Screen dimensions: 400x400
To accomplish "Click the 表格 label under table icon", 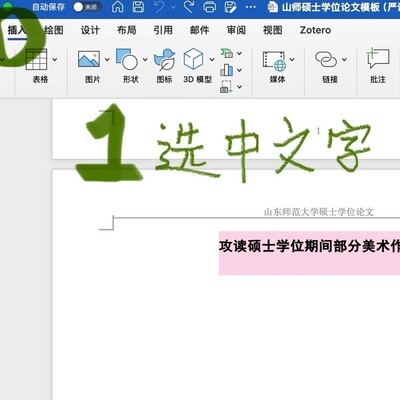I will point(40,79).
